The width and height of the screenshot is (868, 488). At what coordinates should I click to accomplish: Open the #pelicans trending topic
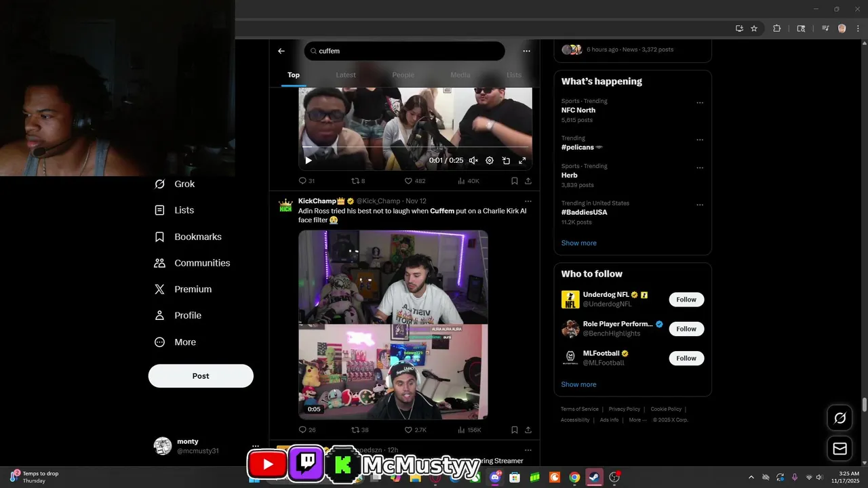[x=582, y=147]
